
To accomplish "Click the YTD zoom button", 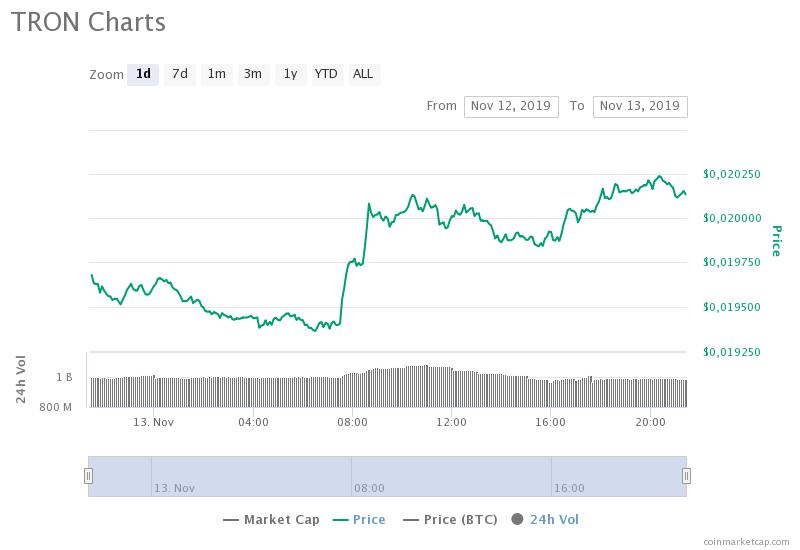I will click(x=327, y=74).
